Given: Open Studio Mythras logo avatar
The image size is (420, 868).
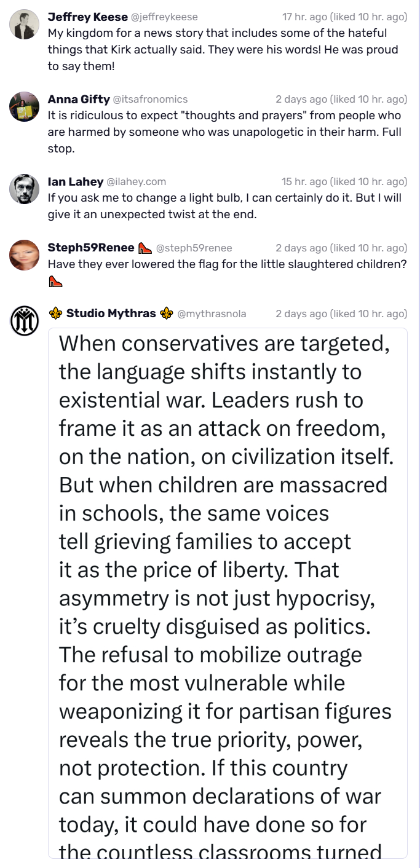Looking at the screenshot, I should pyautogui.click(x=25, y=322).
